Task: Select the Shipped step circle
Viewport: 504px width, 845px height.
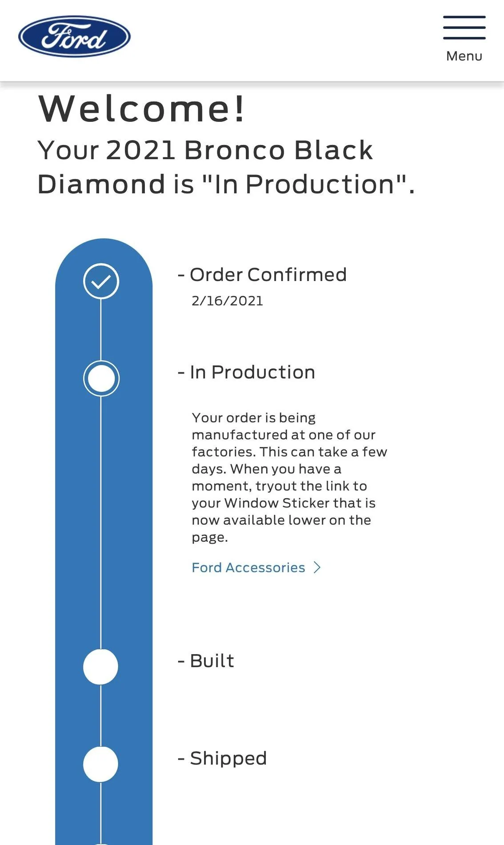Action: click(x=101, y=764)
